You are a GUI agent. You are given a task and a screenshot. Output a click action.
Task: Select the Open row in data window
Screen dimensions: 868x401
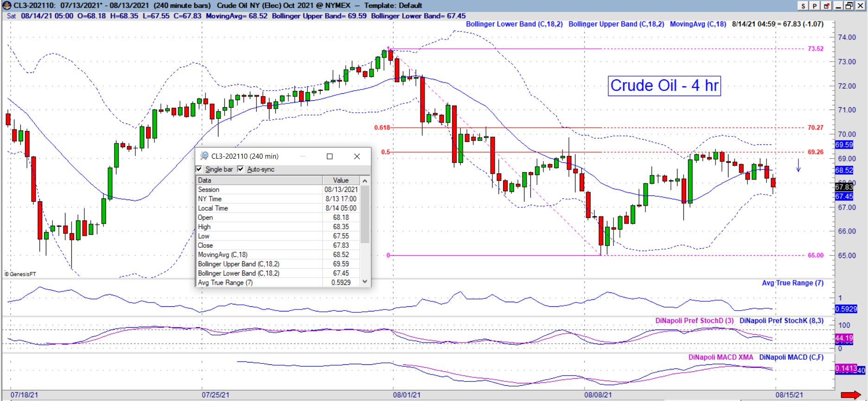click(278, 217)
